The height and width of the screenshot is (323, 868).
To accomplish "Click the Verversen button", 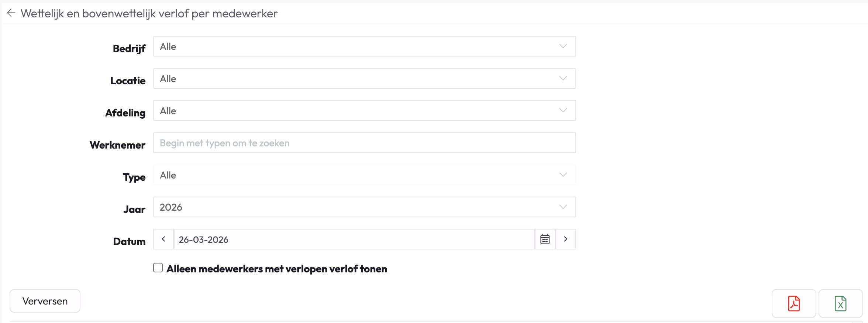I will 45,301.
